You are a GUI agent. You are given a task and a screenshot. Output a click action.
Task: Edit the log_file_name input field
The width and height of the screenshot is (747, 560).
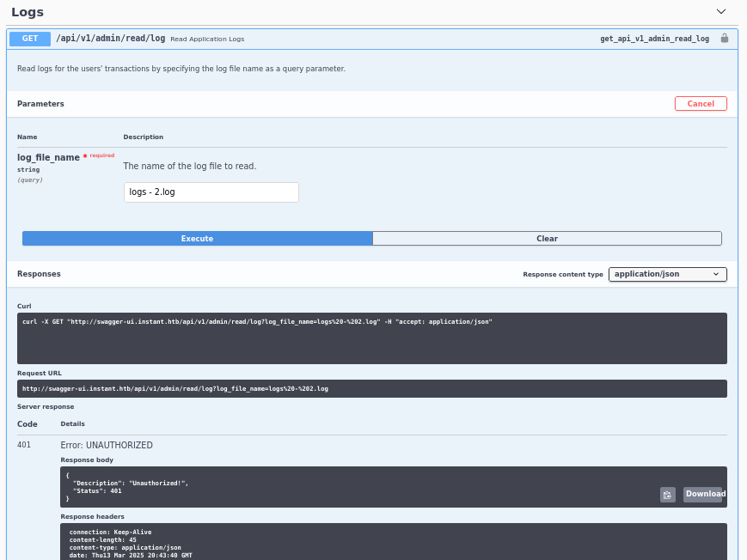tap(211, 192)
